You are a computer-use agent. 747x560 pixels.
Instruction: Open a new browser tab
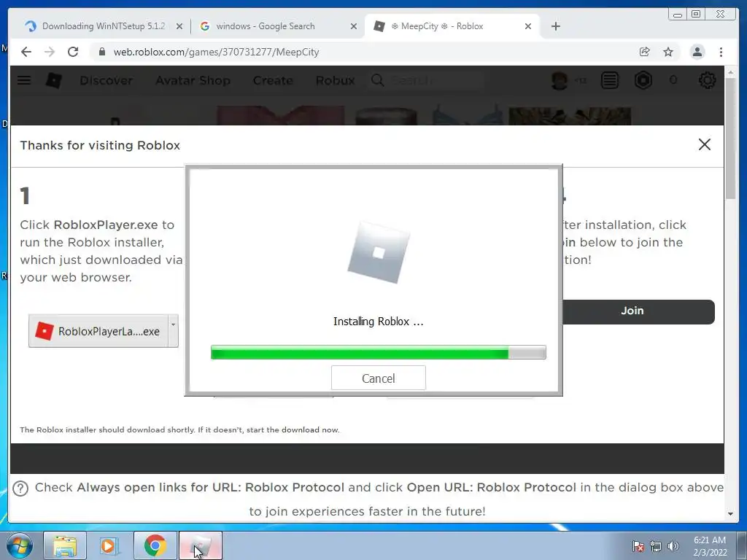point(555,26)
